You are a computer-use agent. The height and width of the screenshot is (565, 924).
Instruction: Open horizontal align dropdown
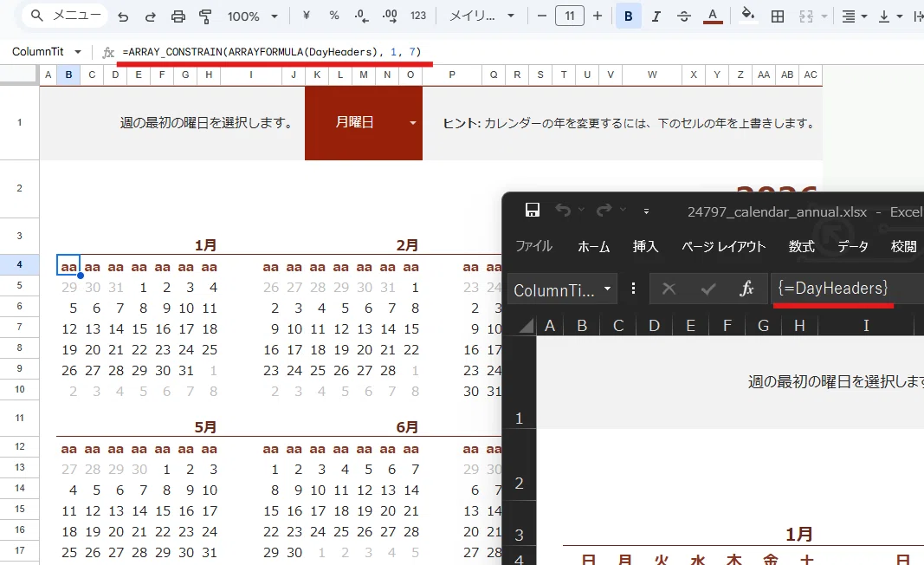tap(855, 16)
